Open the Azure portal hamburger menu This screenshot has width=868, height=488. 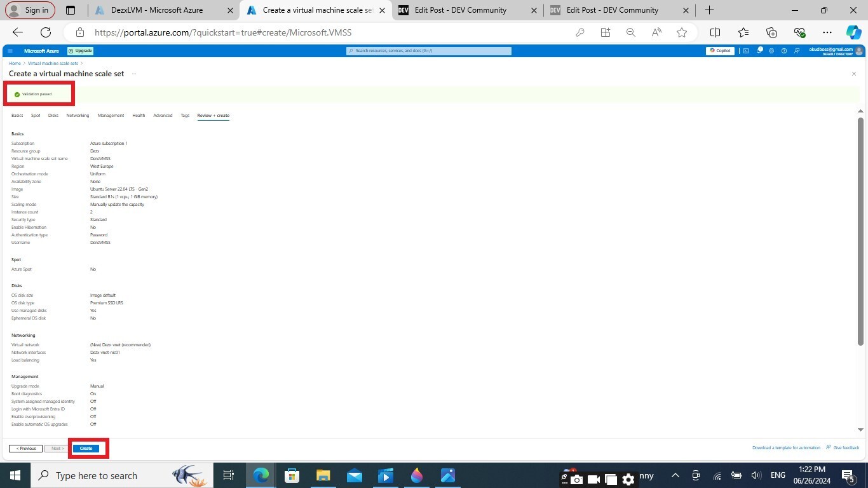tap(10, 51)
